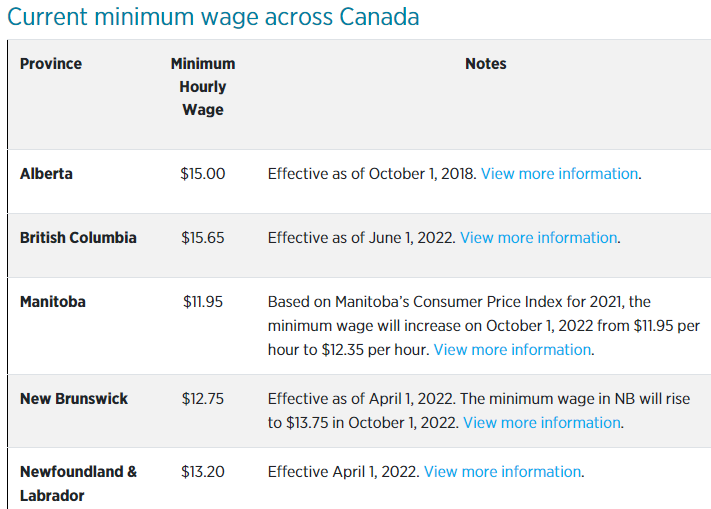Click the Minimum Hourly Wage column header
Viewport: 711px width, 509px height.
tap(203, 87)
